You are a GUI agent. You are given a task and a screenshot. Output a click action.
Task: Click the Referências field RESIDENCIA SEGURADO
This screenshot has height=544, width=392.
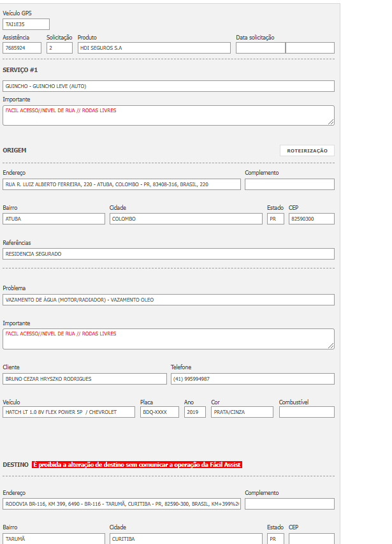tap(168, 254)
